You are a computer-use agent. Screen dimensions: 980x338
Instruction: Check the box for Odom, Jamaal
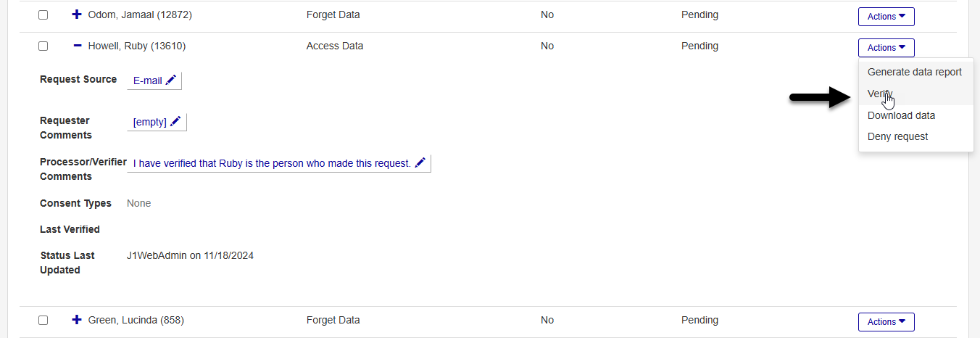tap(43, 15)
